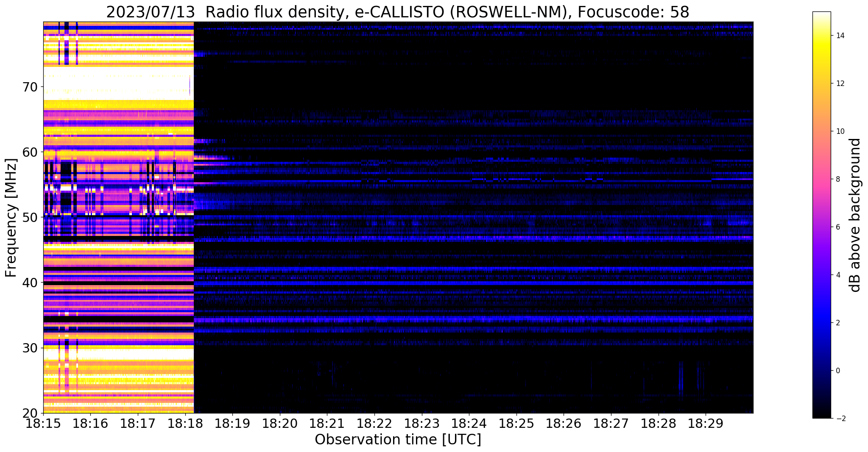The width and height of the screenshot is (868, 452).
Task: Click the colorbar tick label 14
Action: pos(840,36)
